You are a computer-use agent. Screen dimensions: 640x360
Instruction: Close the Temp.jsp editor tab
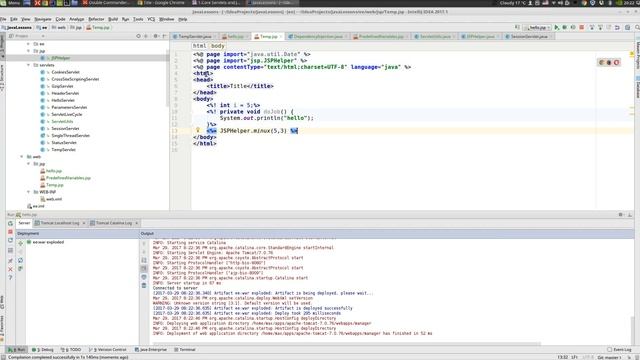coord(281,37)
